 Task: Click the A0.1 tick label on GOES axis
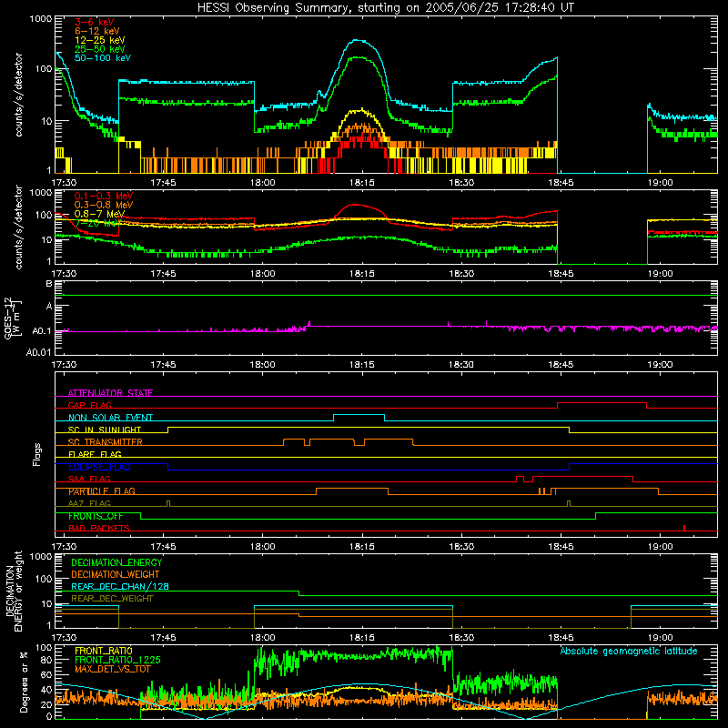(41, 331)
